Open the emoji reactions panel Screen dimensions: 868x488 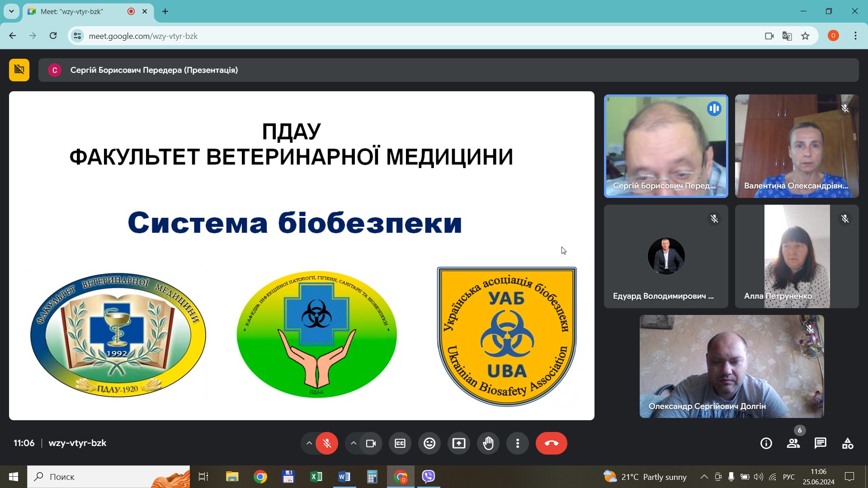(429, 443)
